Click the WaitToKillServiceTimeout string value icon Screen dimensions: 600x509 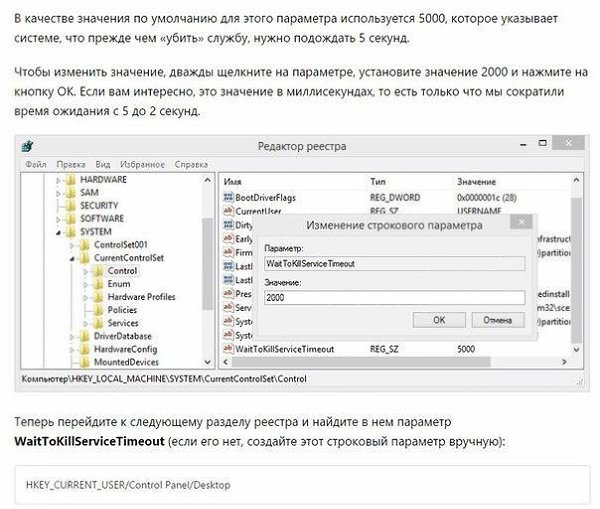pos(229,349)
